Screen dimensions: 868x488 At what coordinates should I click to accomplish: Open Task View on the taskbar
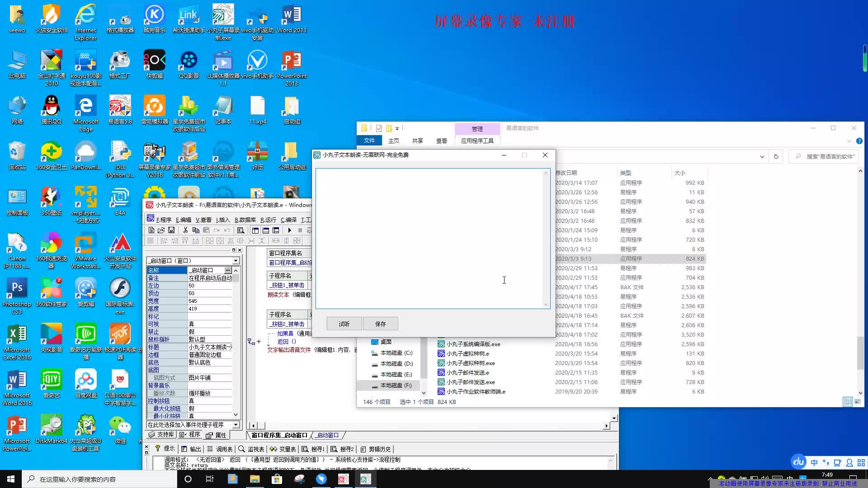[209, 479]
